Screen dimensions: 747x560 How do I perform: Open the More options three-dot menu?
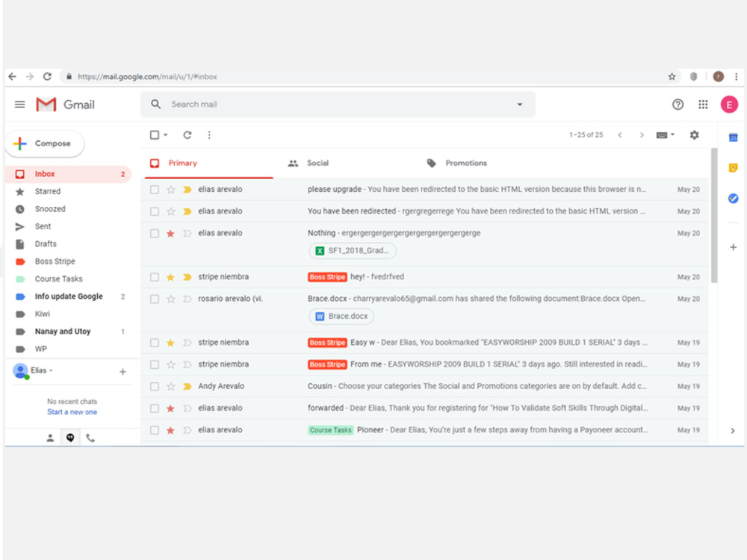pyautogui.click(x=209, y=135)
